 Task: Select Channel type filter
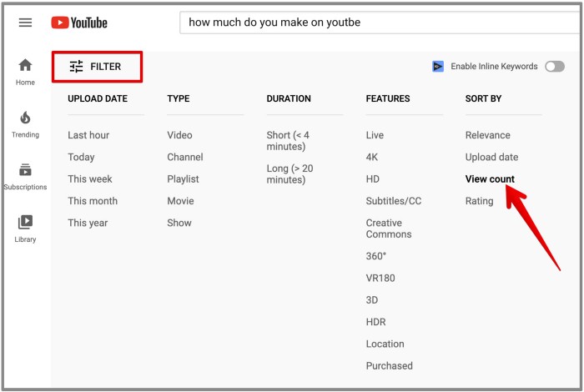185,157
